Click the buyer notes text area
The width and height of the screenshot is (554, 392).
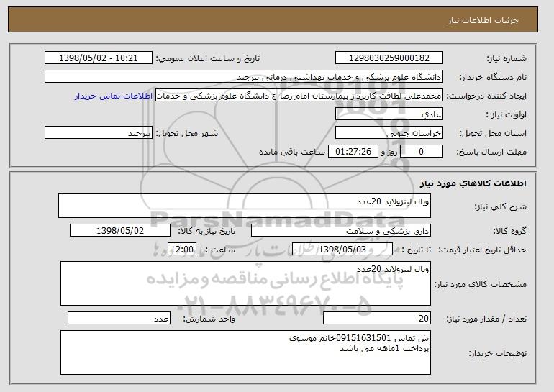[x=245, y=352]
